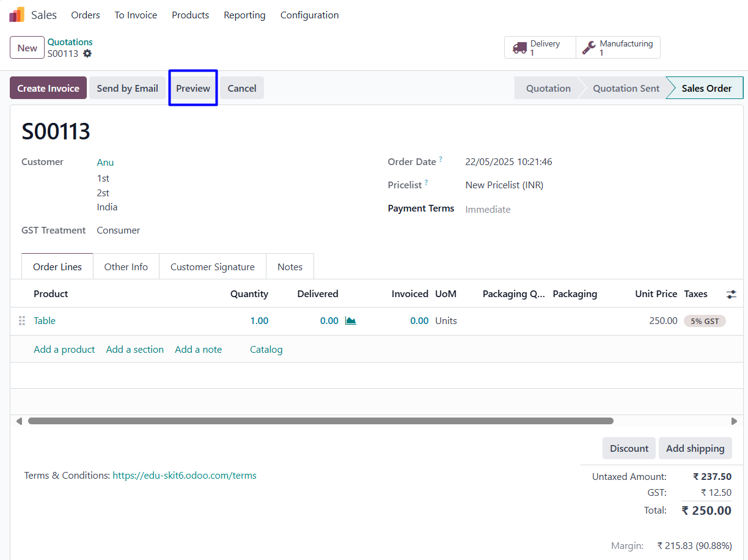The height and width of the screenshot is (560, 748).
Task: Click the Packaging column header
Action: coord(574,294)
